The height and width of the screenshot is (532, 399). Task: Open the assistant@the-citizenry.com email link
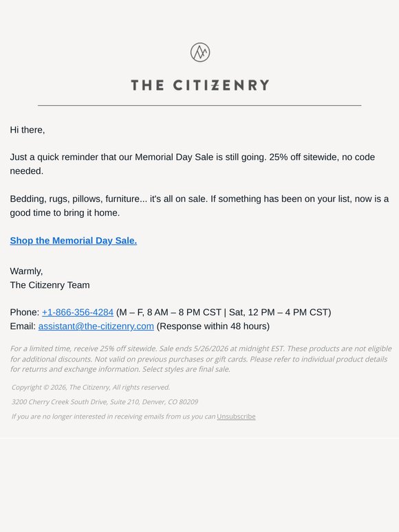96,326
